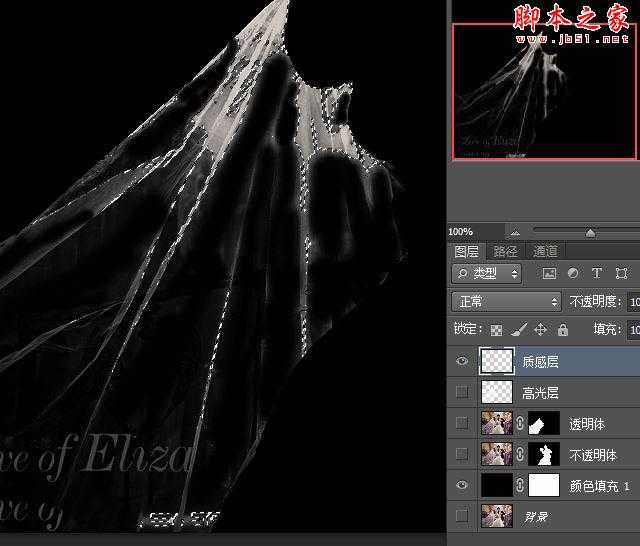
Task: Select the 背景 layer thumbnail
Action: point(497,516)
